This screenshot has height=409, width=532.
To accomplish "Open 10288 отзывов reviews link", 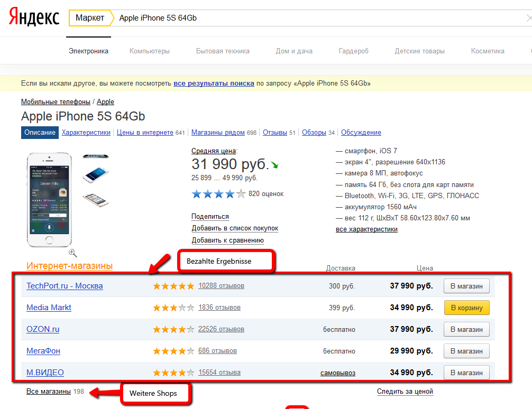I will click(221, 286).
